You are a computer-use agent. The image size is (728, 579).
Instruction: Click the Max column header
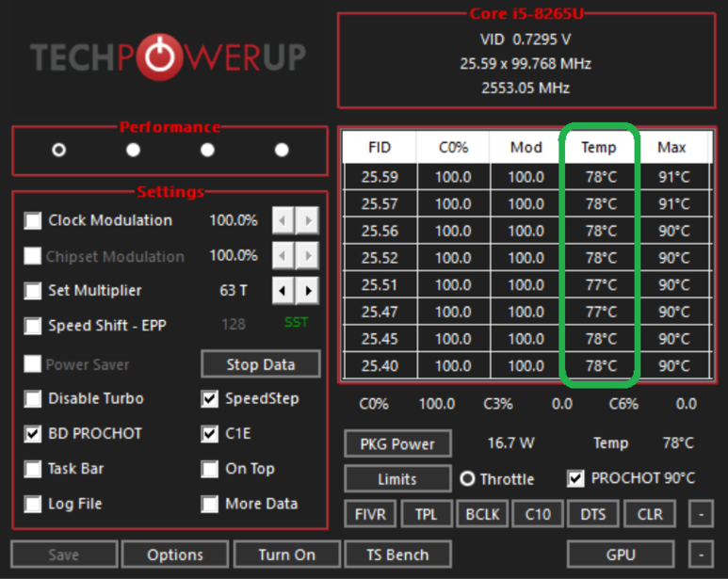pos(671,148)
